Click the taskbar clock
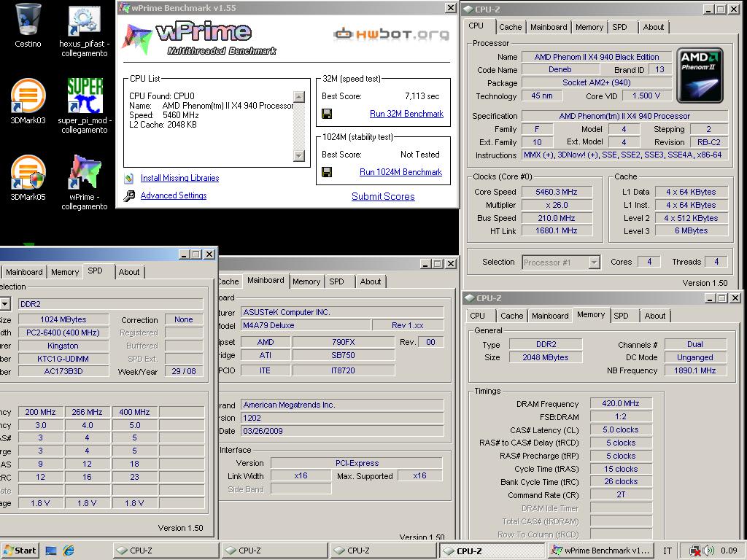This screenshot has height=560, width=747. (x=729, y=551)
